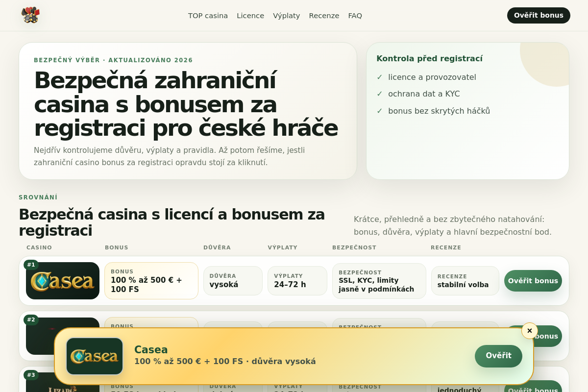This screenshot has height=392, width=588.
Task: Open Výplaty navigation link
Action: coord(287,16)
